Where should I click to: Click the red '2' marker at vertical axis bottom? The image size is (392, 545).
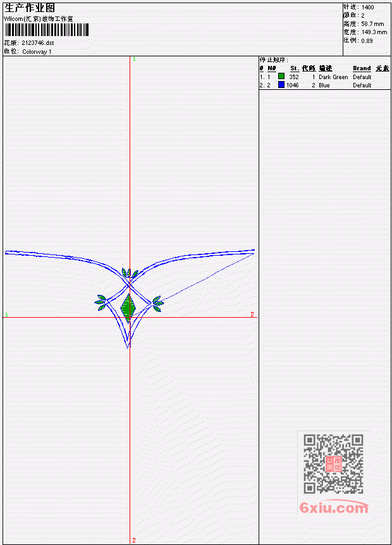tap(134, 540)
